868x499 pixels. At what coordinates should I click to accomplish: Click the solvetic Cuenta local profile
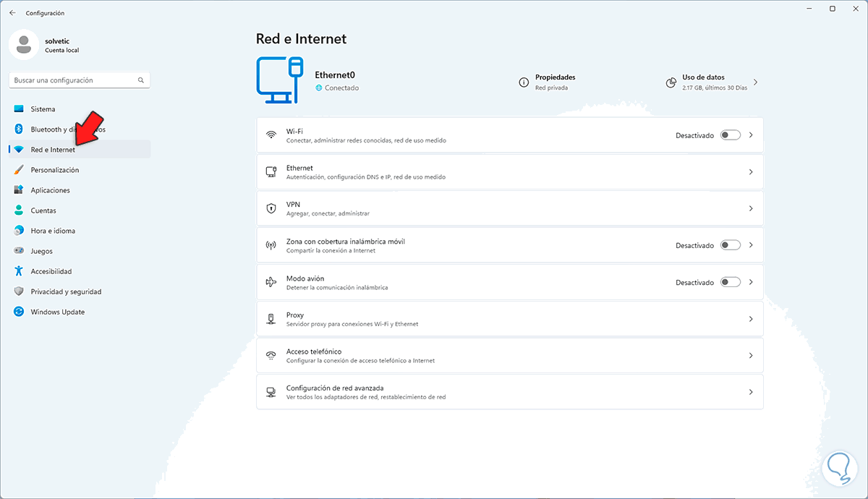(45, 45)
